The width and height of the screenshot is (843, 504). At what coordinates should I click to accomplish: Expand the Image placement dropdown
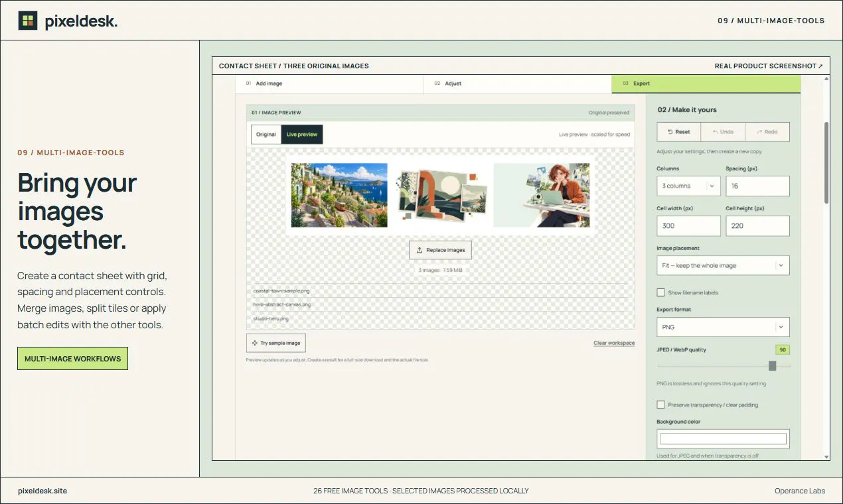(x=723, y=265)
